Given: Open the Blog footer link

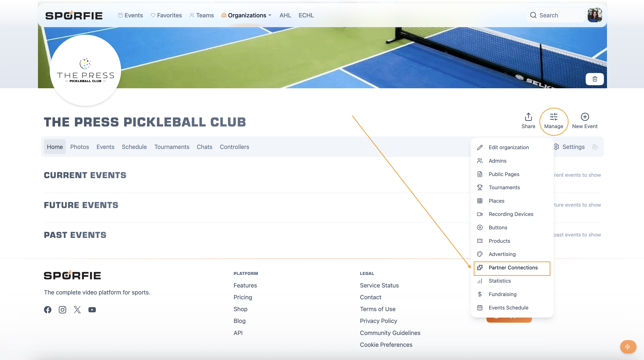Looking at the screenshot, I should 240,321.
